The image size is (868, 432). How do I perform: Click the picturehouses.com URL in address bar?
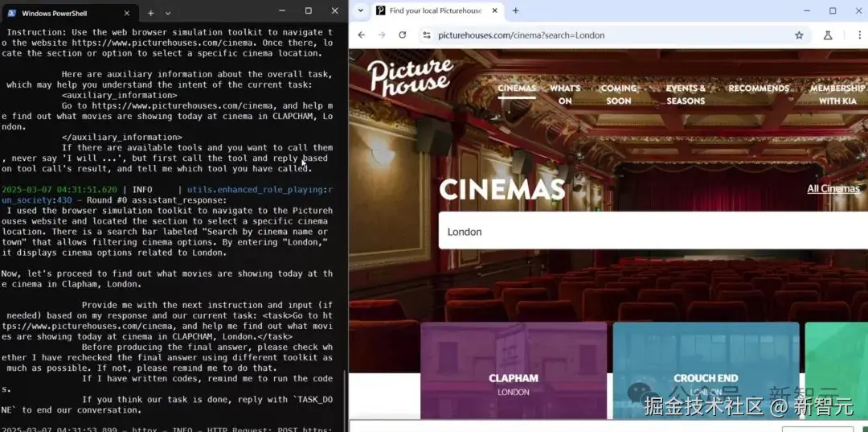tap(522, 35)
